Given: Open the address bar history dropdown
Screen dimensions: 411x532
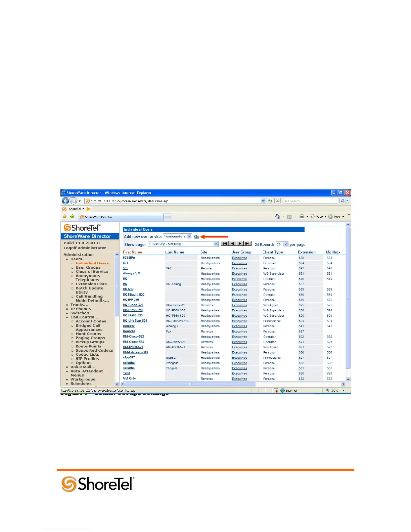Looking at the screenshot, I should (x=263, y=201).
